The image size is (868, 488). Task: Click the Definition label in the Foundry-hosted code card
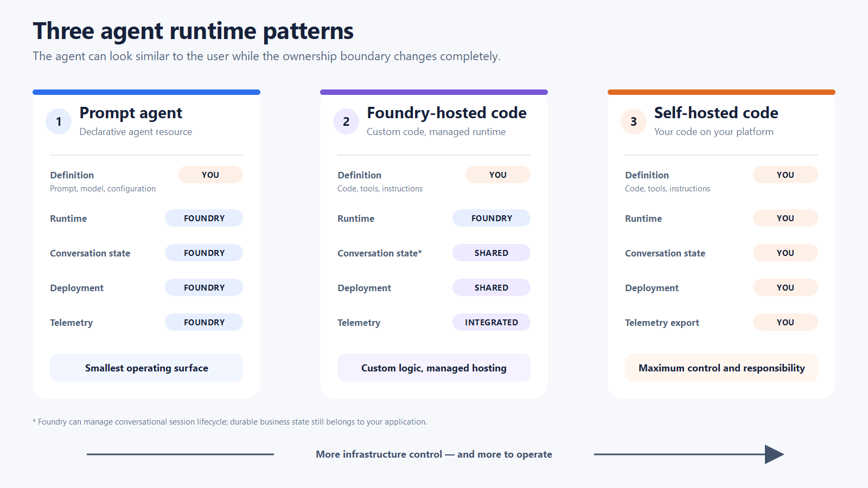tap(360, 175)
